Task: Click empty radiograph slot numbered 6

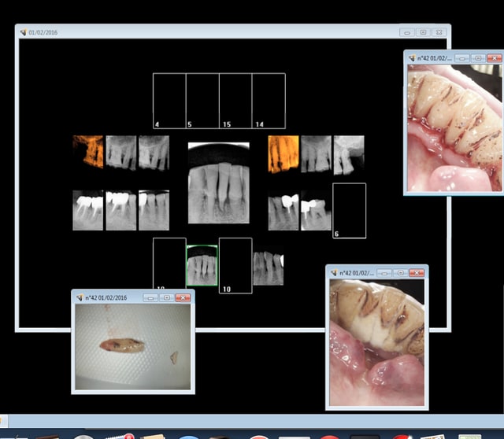Action: click(x=349, y=209)
